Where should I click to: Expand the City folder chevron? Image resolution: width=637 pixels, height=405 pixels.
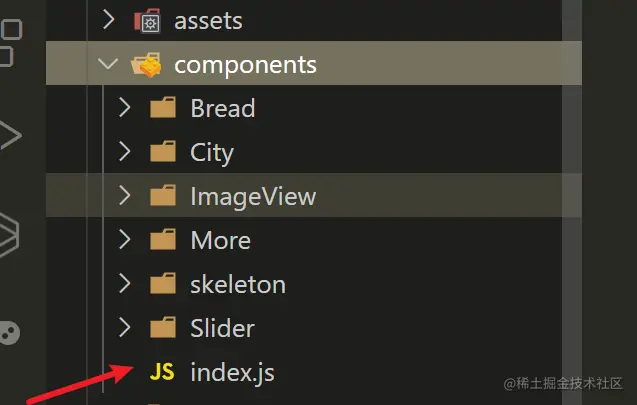coord(124,152)
